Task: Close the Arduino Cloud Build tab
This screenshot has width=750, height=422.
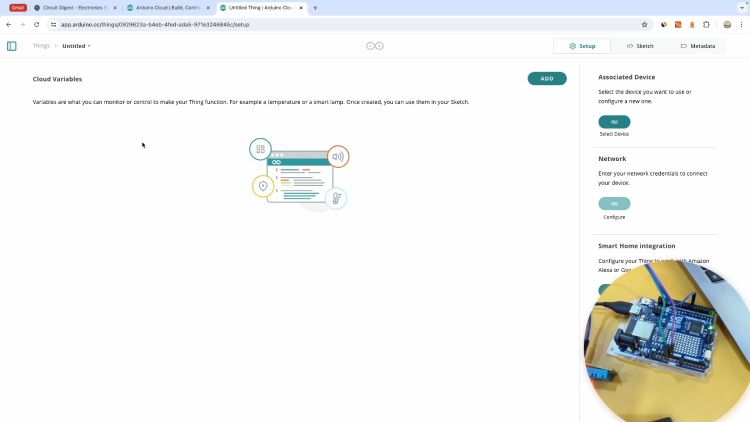Action: 208,8
